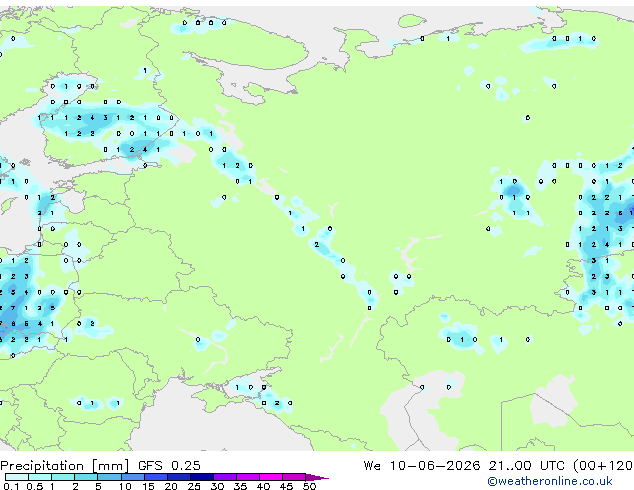The height and width of the screenshot is (490, 634).
Task: Select the magenta legend swatch between 45 and 50
Action: tap(294, 477)
